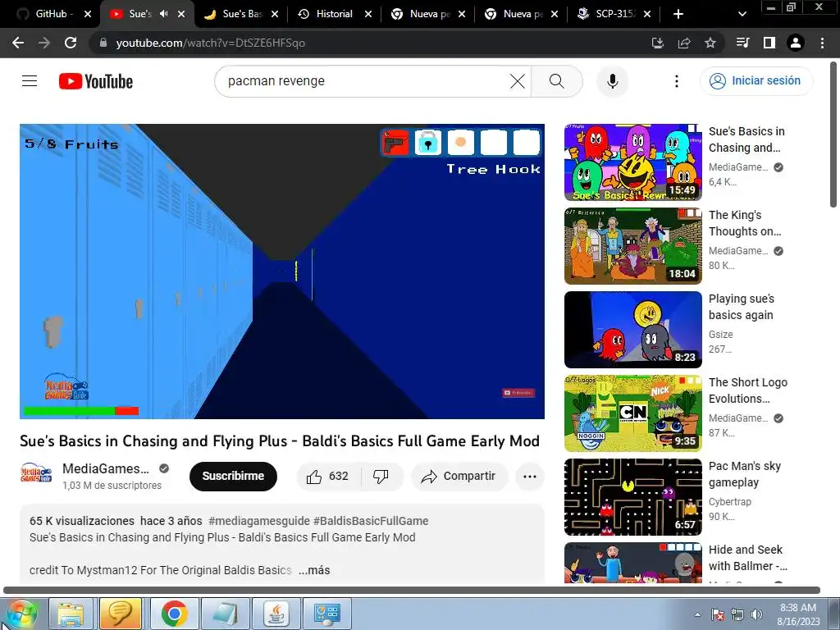The width and height of the screenshot is (840, 630).
Task: Run search with the magnifier button
Action: point(557,81)
